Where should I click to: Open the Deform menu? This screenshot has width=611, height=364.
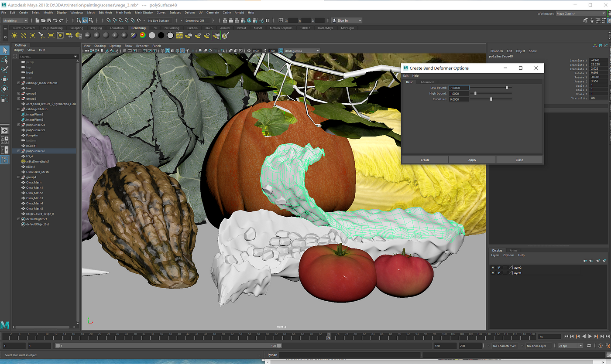point(189,13)
